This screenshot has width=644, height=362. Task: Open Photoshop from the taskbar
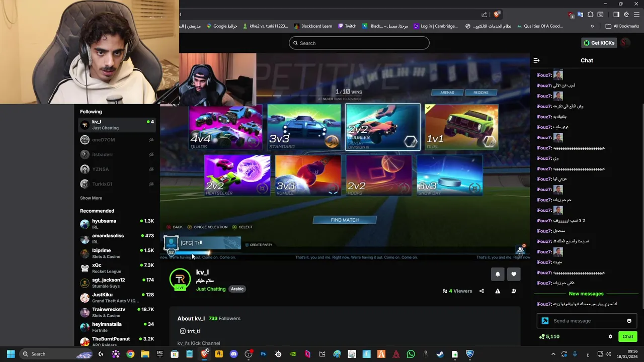click(x=263, y=354)
